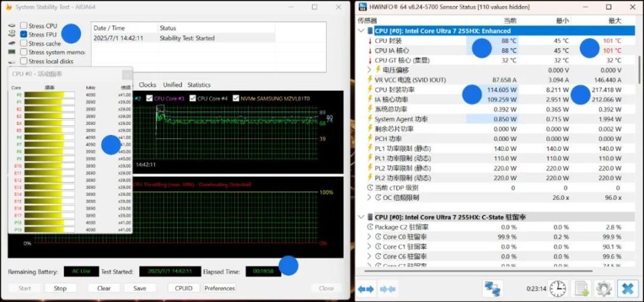This screenshot has height=302, width=644.
Task: Enable the Stress cache checkbox
Action: [x=24, y=44]
